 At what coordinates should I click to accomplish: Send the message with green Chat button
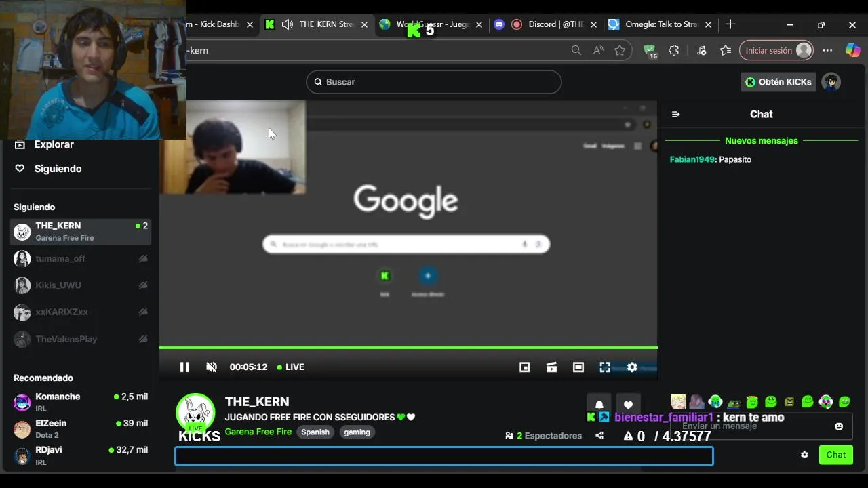click(835, 455)
